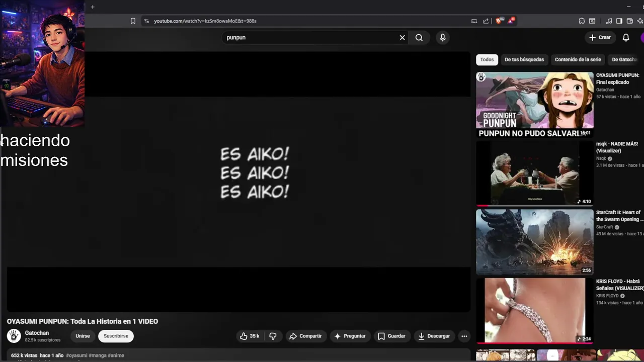This screenshot has height=362, width=644.
Task: Click the Preguntar sparkle button
Action: click(350, 336)
